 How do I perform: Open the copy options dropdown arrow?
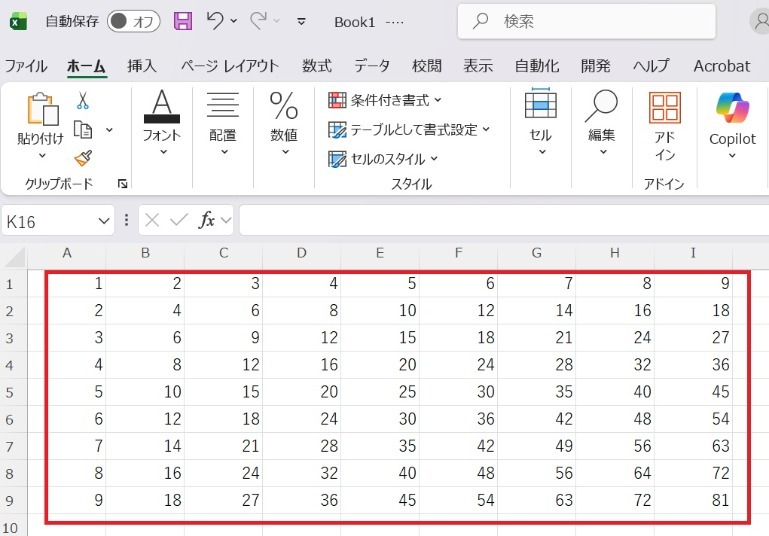click(109, 130)
